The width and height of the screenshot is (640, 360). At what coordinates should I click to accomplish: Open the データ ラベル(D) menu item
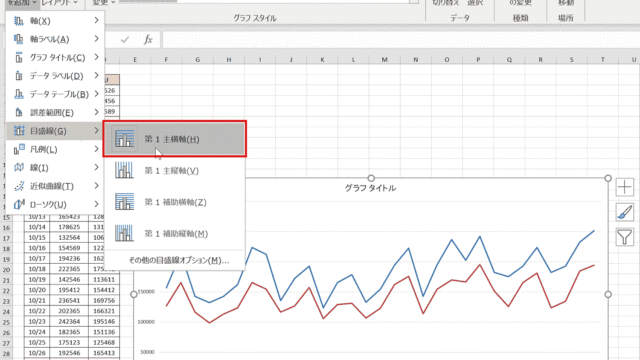point(55,76)
